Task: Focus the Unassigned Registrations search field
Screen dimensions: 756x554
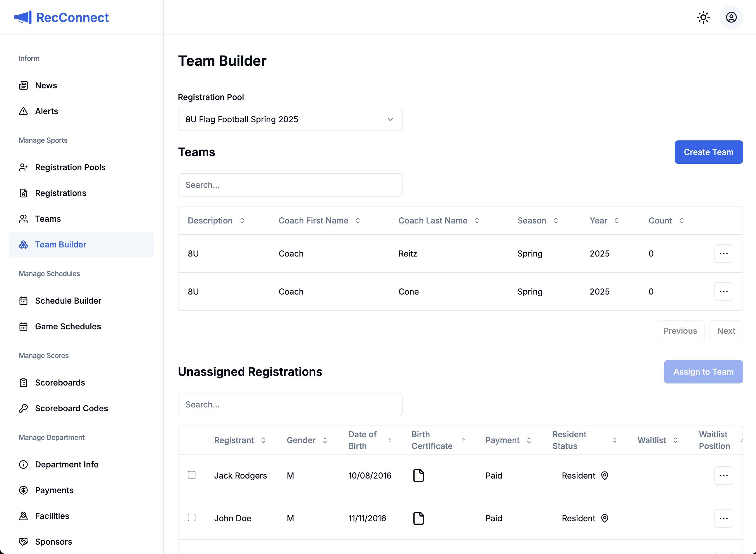Action: [x=290, y=405]
